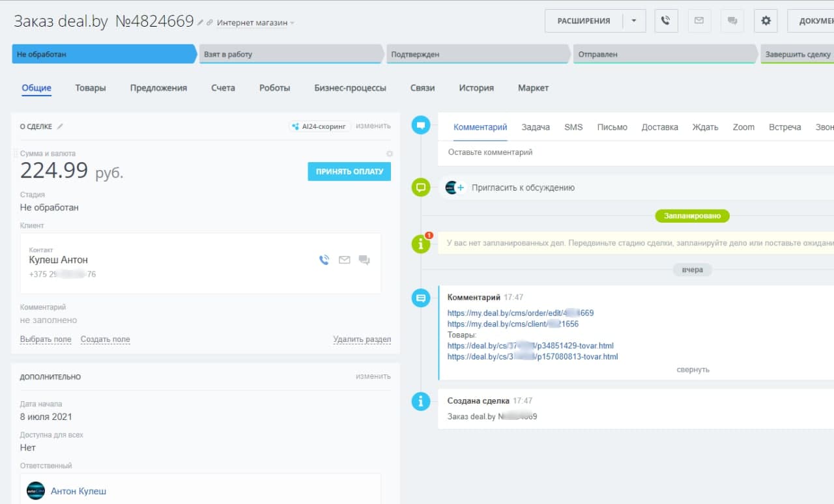Viewport: 834px width, 504px height.
Task: Open the settings gear in top toolbar
Action: [x=766, y=21]
